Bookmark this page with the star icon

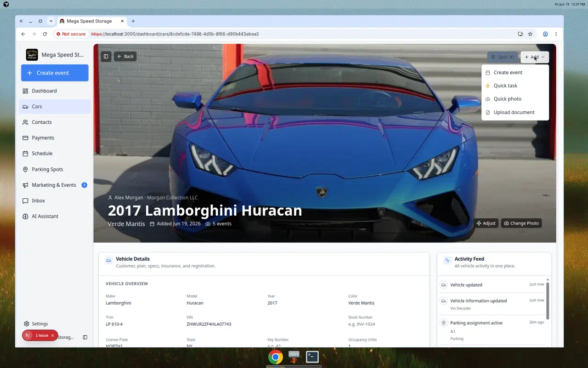coord(530,34)
